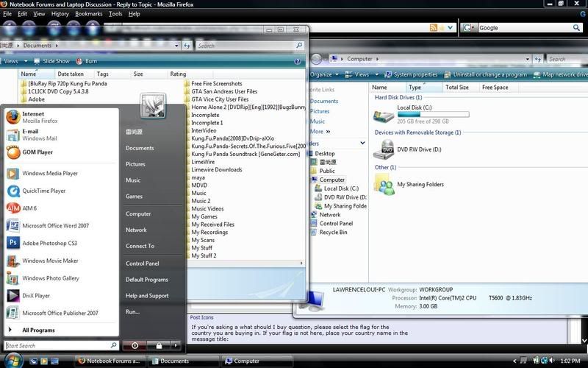Open Firefox View menu
The image size is (588, 368).
[39, 14]
